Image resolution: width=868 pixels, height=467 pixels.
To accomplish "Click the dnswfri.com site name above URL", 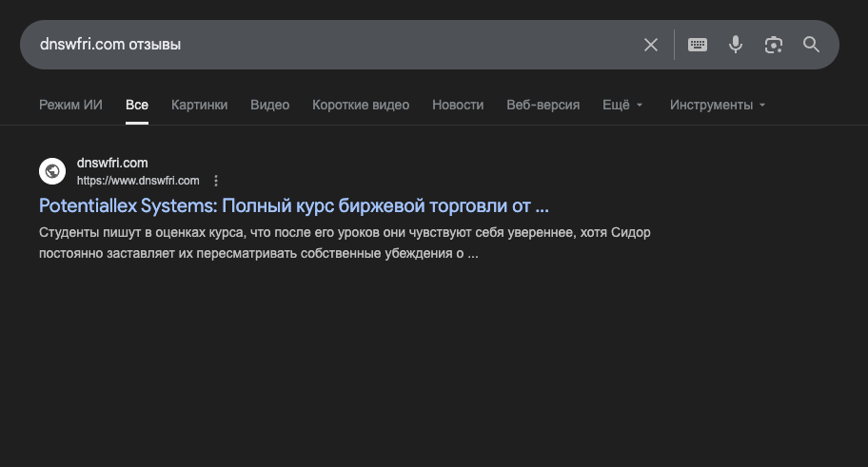I will click(112, 163).
